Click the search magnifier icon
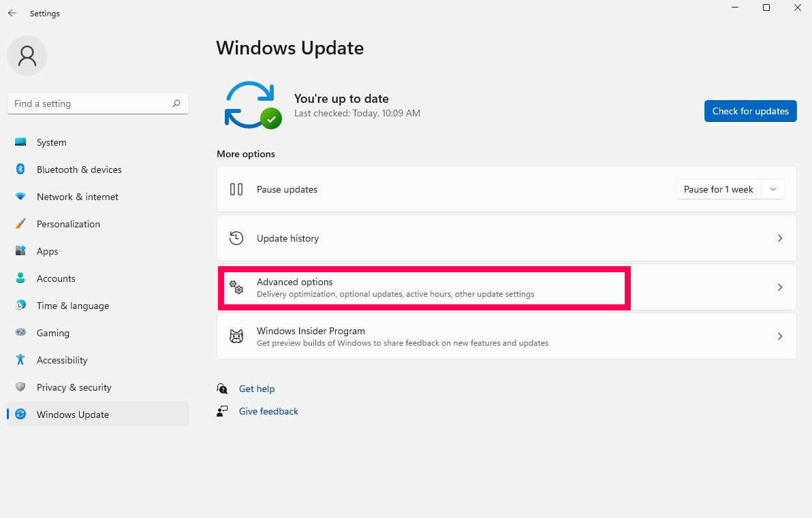812x518 pixels. click(x=176, y=103)
